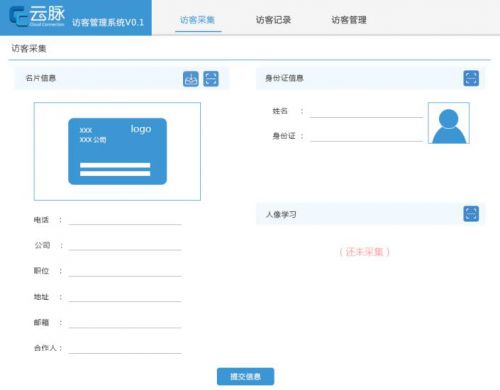Click the import icon in 名片信息 header
Viewport: 500px width, 390px height.
[x=191, y=79]
